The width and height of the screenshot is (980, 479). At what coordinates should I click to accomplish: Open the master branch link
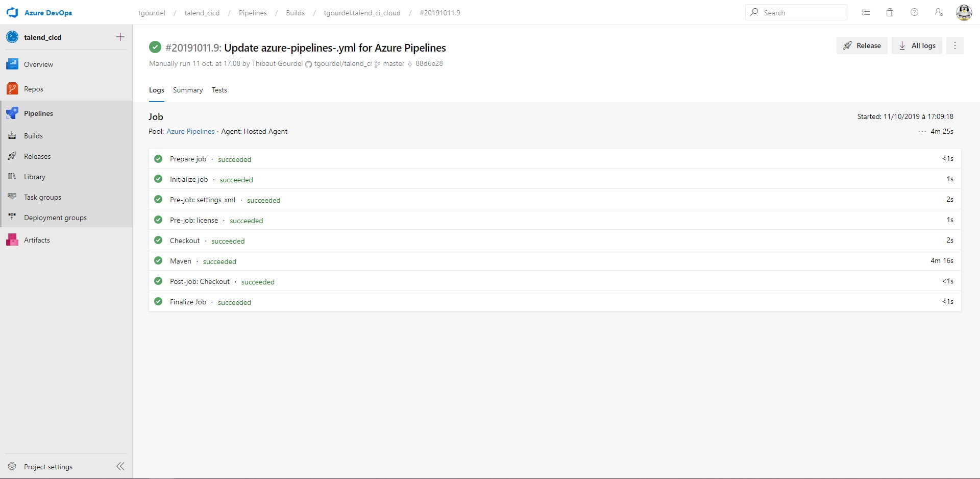coord(394,63)
